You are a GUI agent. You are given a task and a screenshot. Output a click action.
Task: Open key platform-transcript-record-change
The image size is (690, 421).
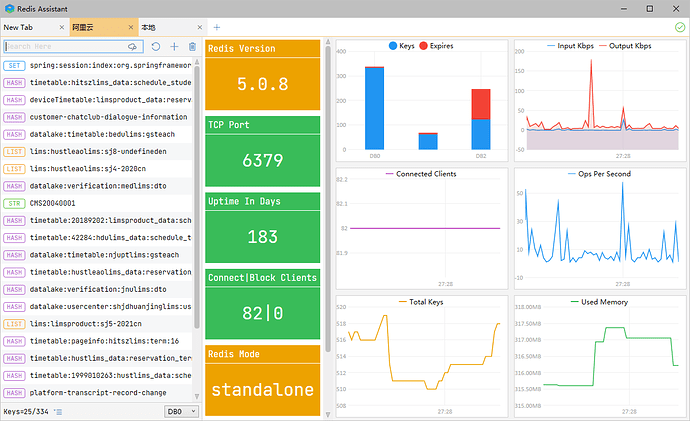click(x=98, y=393)
